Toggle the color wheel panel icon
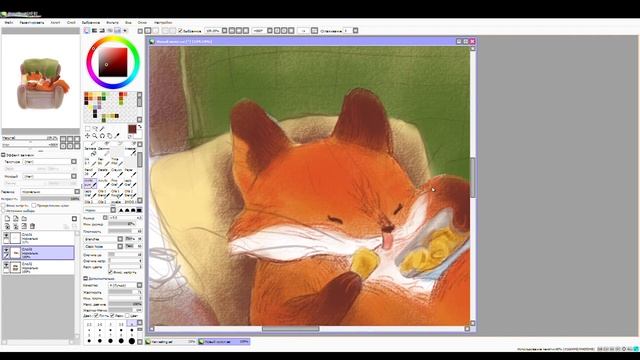 (x=87, y=31)
